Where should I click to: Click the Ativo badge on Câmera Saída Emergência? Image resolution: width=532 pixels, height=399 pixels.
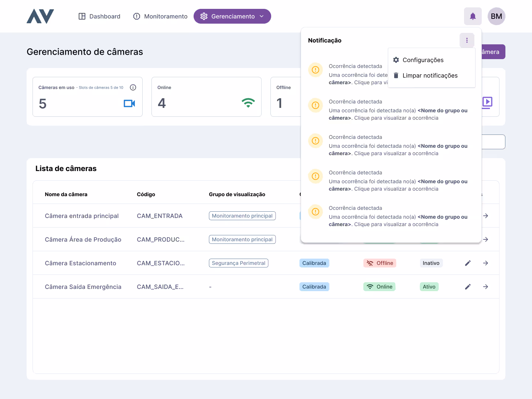click(x=429, y=286)
